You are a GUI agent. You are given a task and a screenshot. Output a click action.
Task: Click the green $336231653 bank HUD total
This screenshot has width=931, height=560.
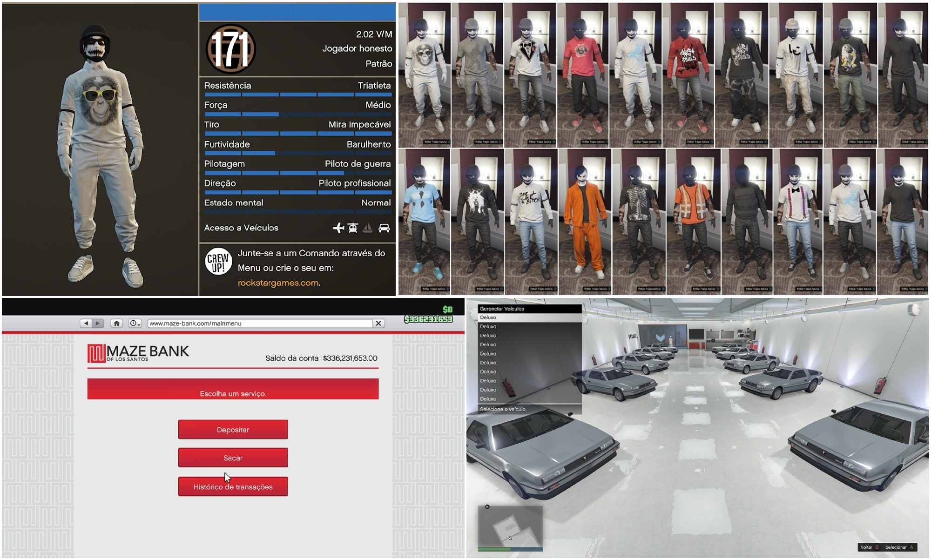pos(428,319)
